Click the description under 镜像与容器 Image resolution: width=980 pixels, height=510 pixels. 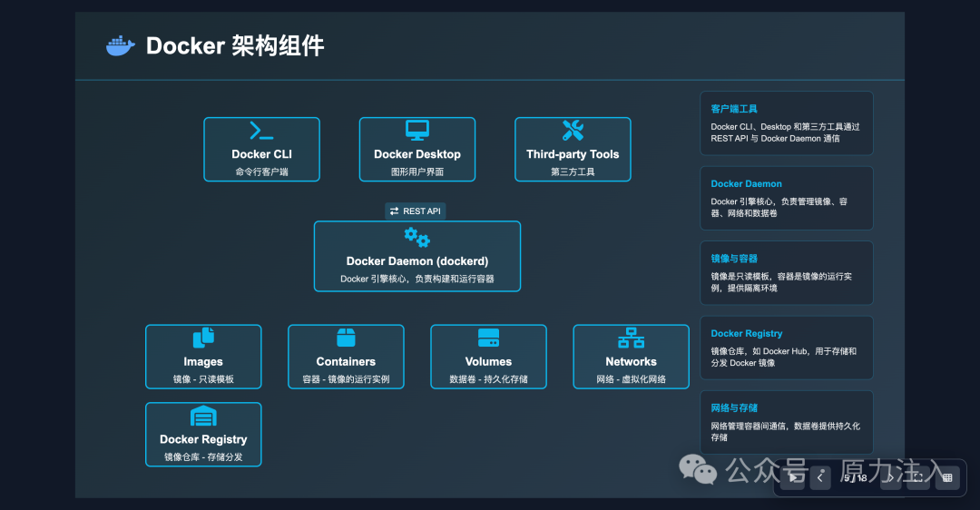(781, 282)
